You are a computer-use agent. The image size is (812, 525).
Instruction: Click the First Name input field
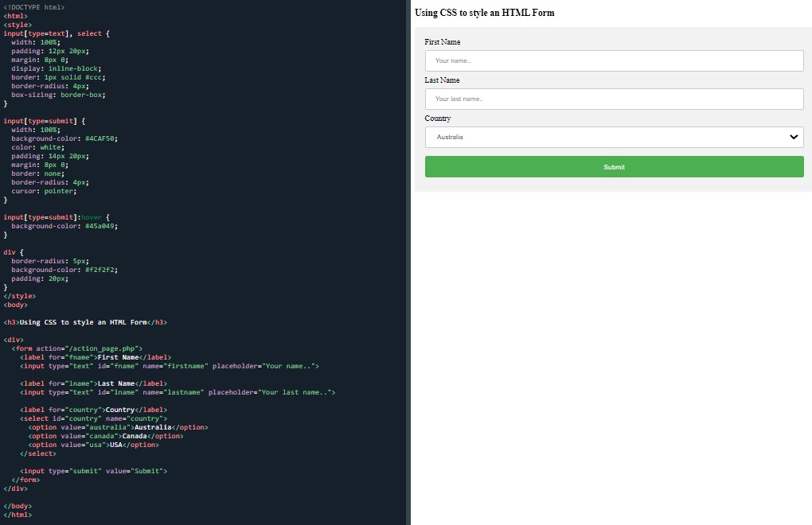point(613,60)
